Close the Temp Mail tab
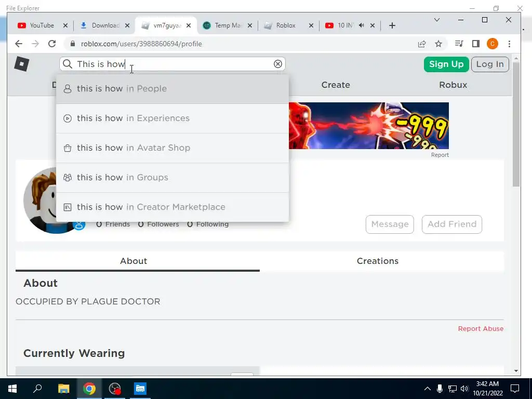The width and height of the screenshot is (532, 399). (x=250, y=25)
